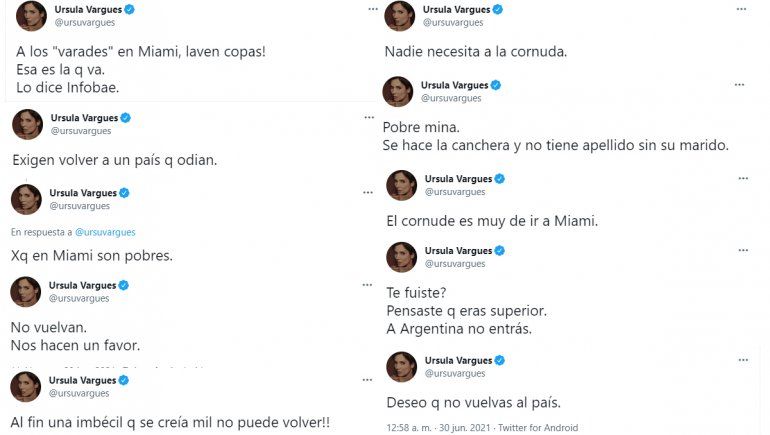This screenshot has width=770, height=435.
Task: Click Ursula Vargues name above "Te fuiste?"
Action: [x=458, y=250]
